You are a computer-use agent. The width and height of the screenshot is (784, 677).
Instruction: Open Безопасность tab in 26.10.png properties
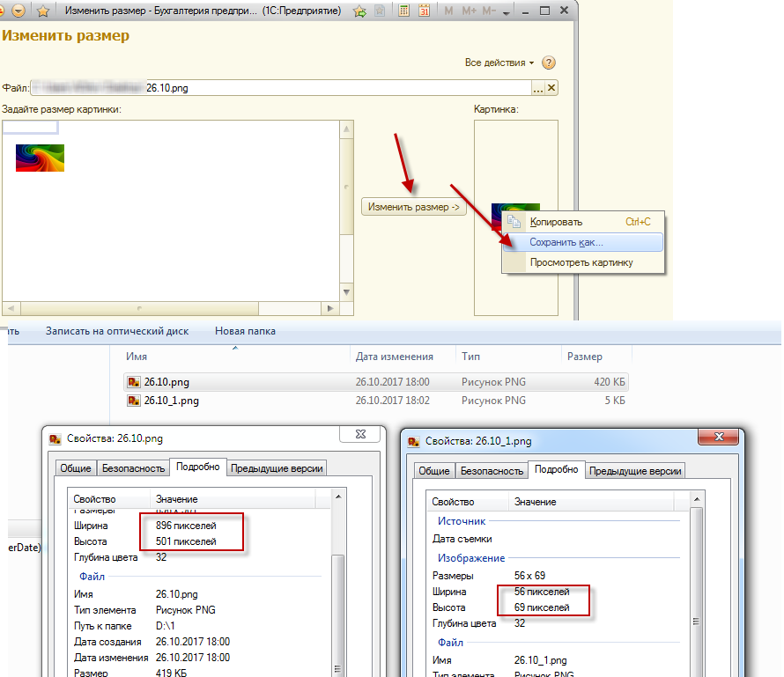[x=134, y=468]
